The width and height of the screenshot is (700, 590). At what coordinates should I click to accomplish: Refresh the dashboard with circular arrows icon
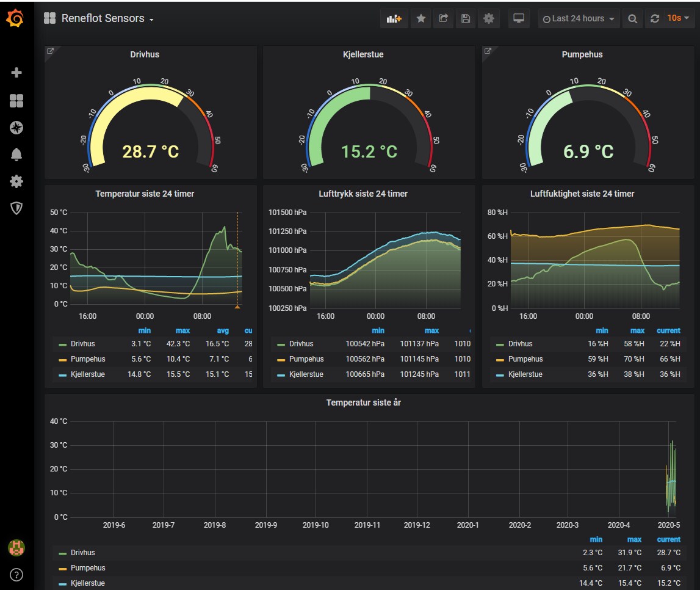click(654, 19)
